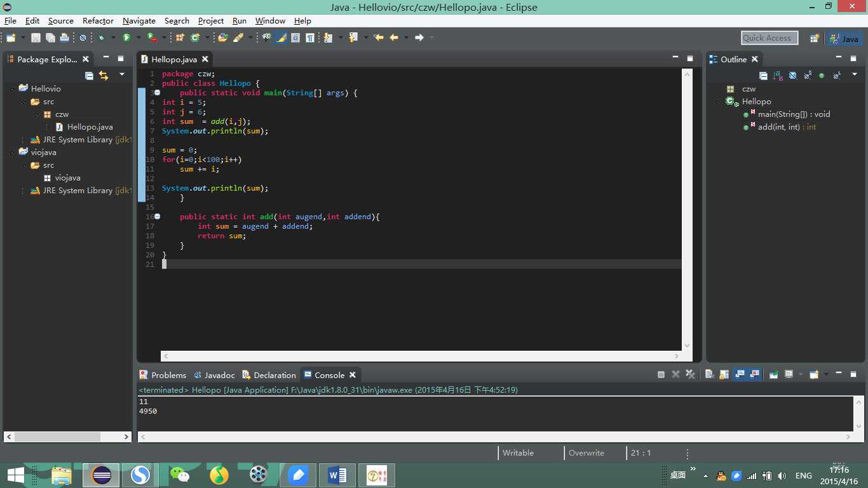
Task: Switch to the Problems tab
Action: coord(163,375)
